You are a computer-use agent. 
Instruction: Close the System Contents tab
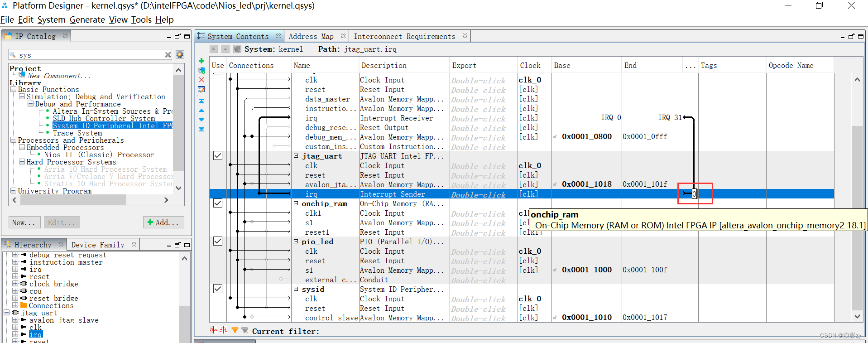278,36
